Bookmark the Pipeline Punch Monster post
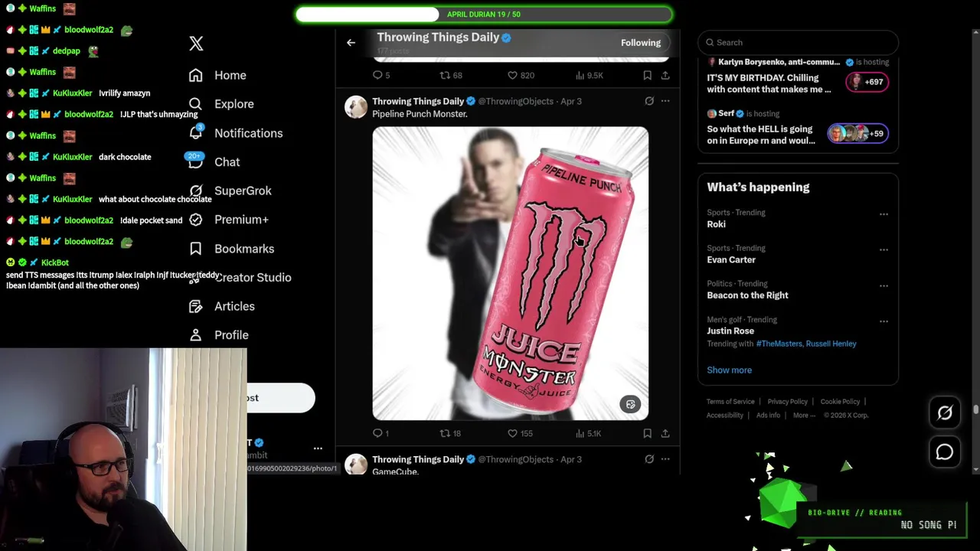The width and height of the screenshot is (980, 551). [648, 433]
